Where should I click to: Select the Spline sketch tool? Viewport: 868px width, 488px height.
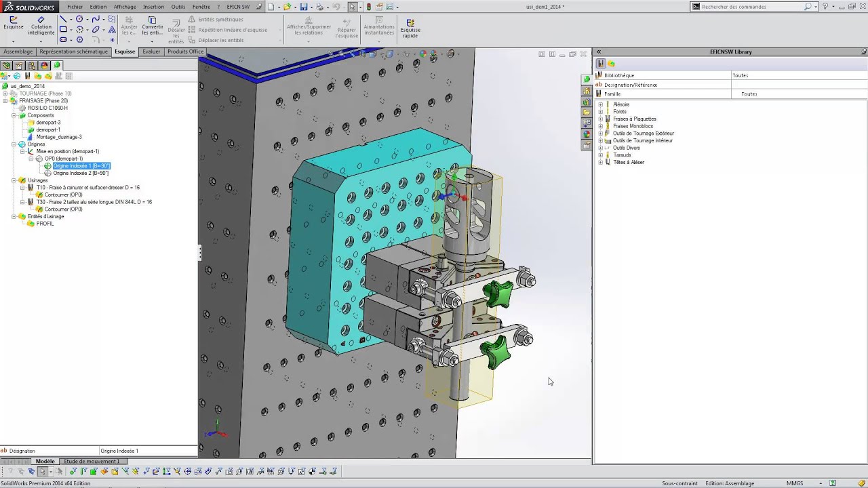96,20
